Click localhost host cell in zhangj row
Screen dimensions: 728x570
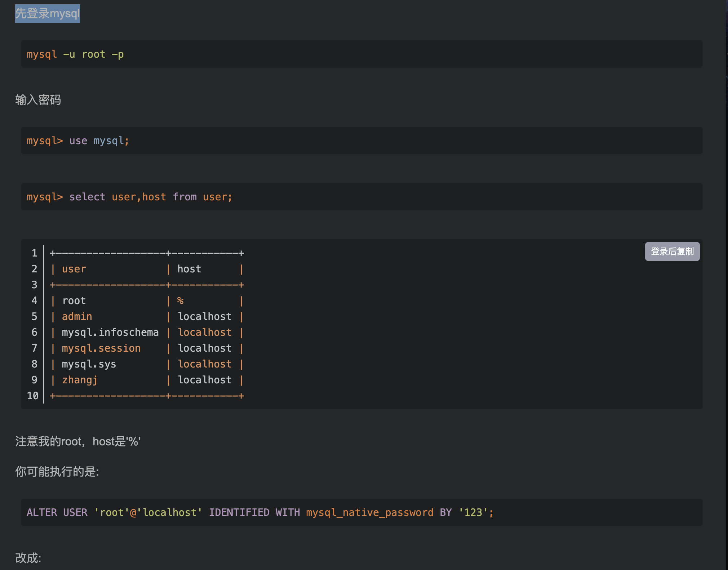point(205,380)
